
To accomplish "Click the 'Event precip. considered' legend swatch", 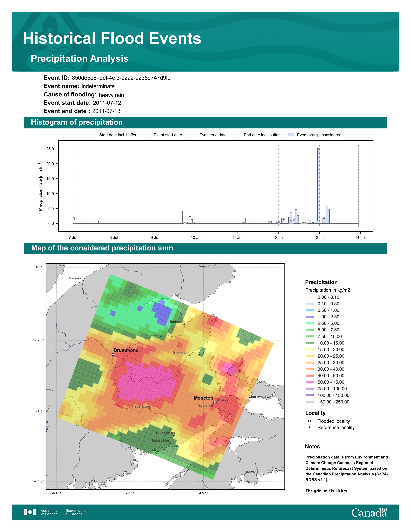I will (291, 135).
